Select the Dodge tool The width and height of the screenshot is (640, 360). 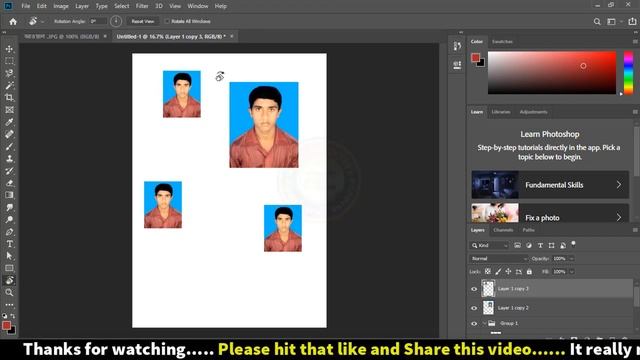[9, 220]
